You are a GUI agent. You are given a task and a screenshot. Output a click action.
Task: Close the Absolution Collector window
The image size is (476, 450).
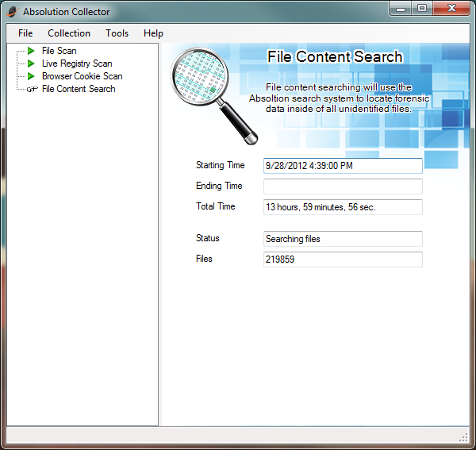pyautogui.click(x=451, y=9)
